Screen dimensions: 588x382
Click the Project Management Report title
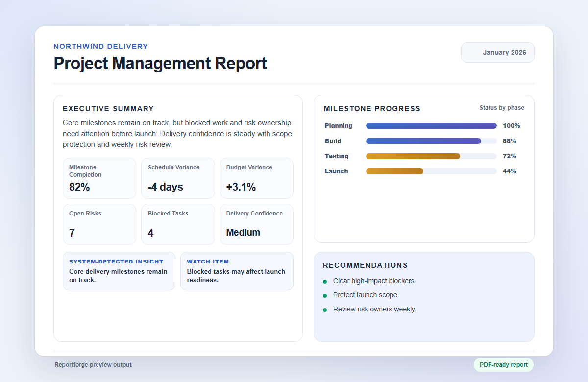pyautogui.click(x=160, y=64)
